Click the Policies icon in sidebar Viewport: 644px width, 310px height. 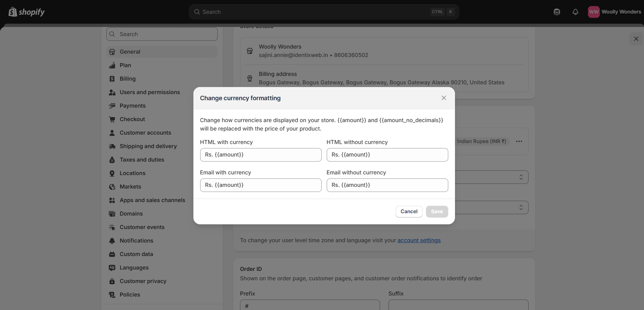[x=112, y=294]
